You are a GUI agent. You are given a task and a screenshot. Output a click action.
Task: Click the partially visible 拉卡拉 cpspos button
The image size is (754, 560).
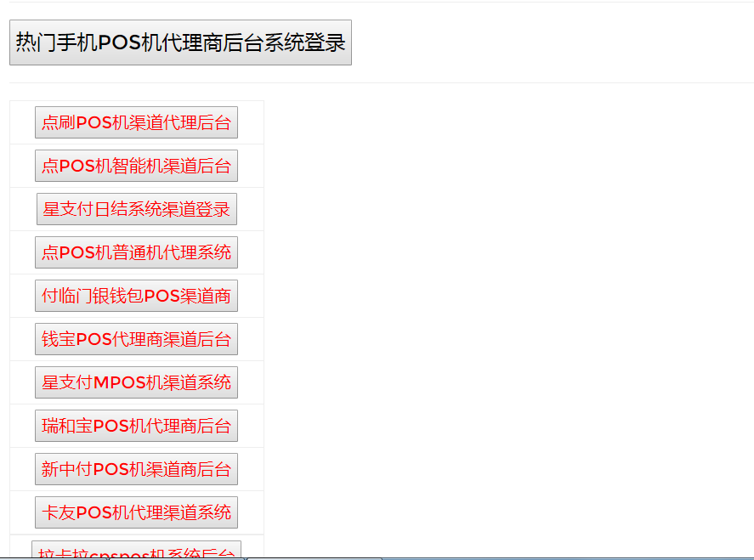[136, 550]
